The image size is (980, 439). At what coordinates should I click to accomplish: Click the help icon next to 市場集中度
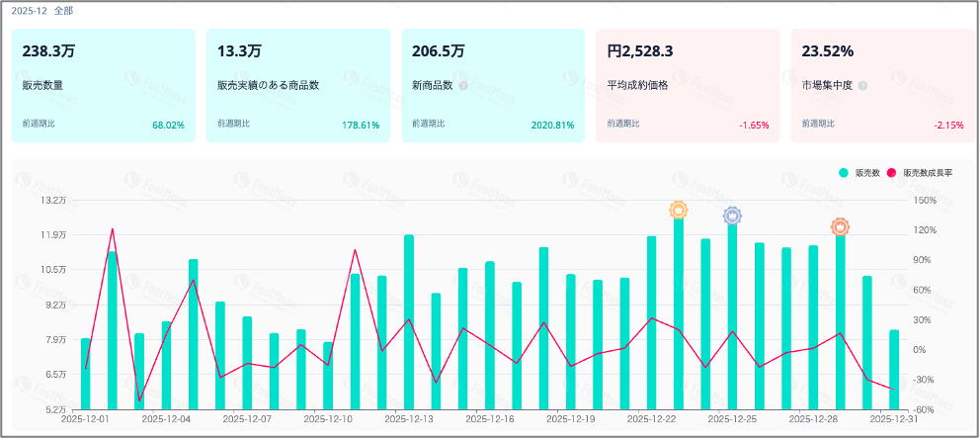(x=862, y=86)
